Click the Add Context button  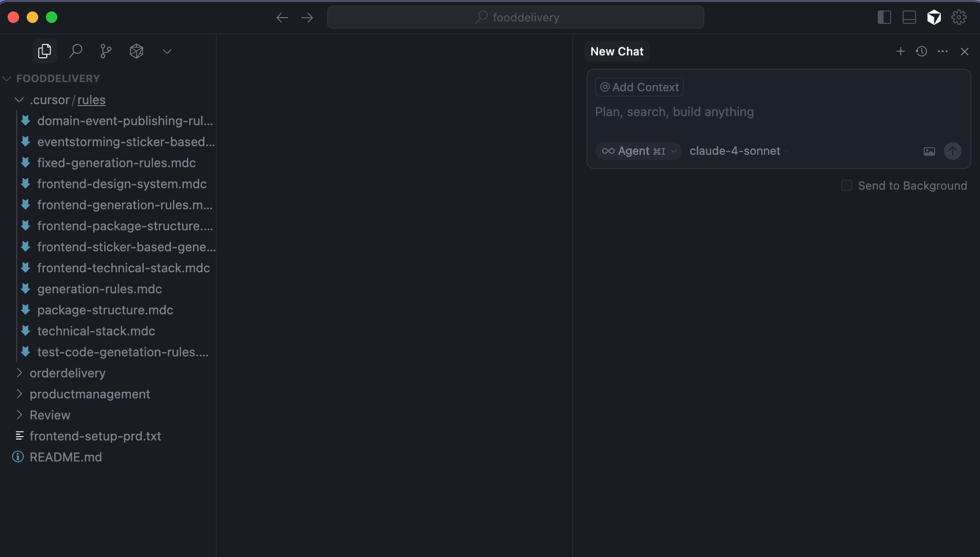[639, 87]
